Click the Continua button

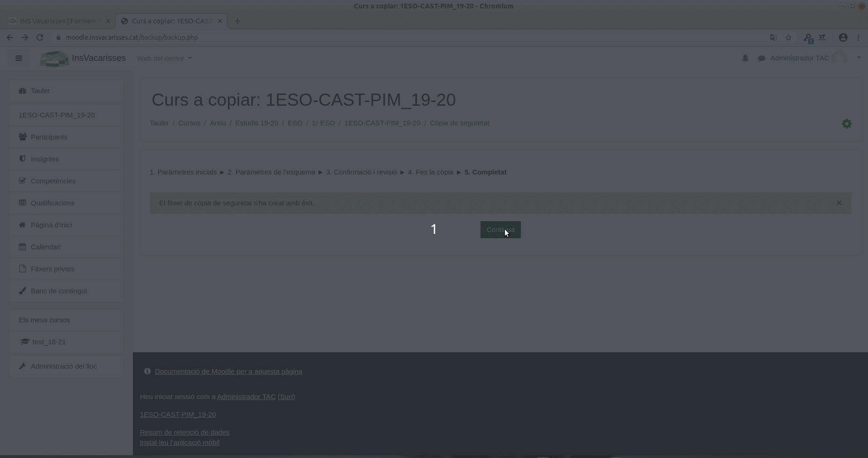[500, 230]
